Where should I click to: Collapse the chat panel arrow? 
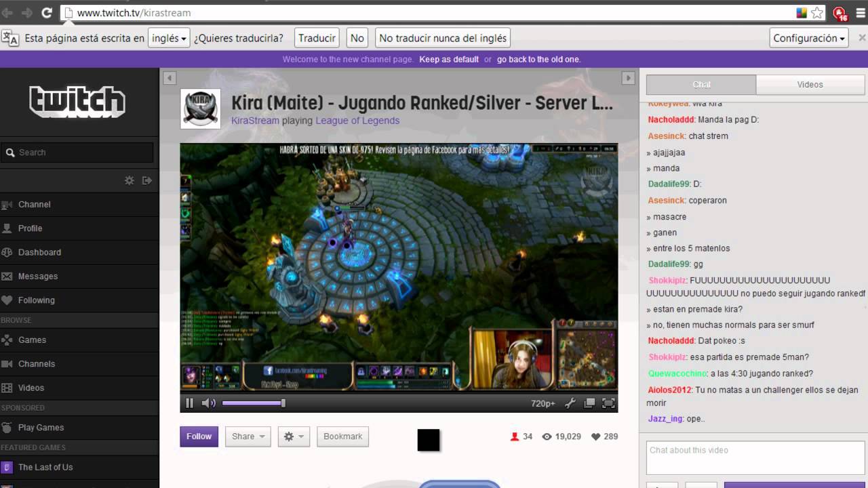coord(628,78)
